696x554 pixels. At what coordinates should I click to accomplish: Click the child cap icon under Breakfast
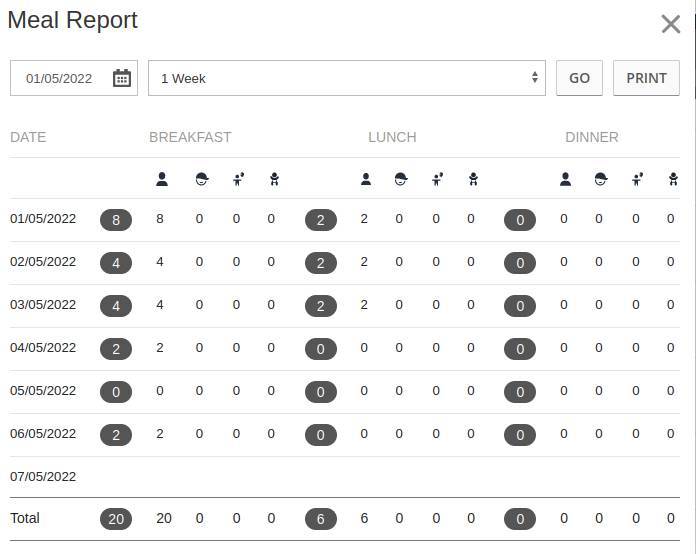pyautogui.click(x=202, y=179)
